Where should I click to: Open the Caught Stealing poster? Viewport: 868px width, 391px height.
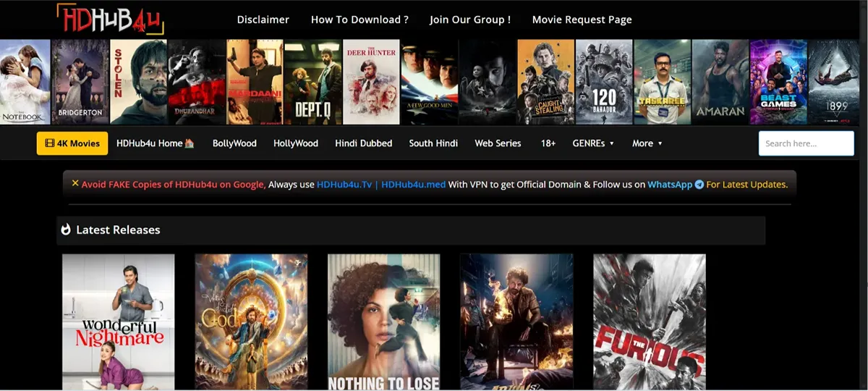click(546, 82)
